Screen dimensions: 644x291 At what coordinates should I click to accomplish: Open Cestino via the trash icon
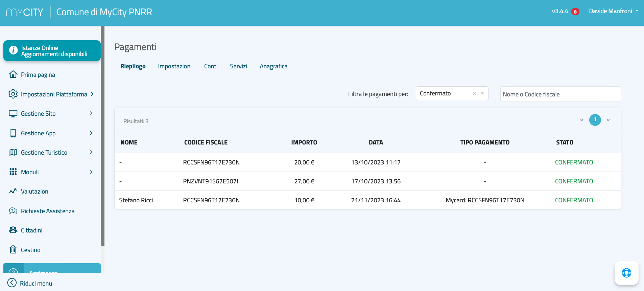[x=13, y=250]
